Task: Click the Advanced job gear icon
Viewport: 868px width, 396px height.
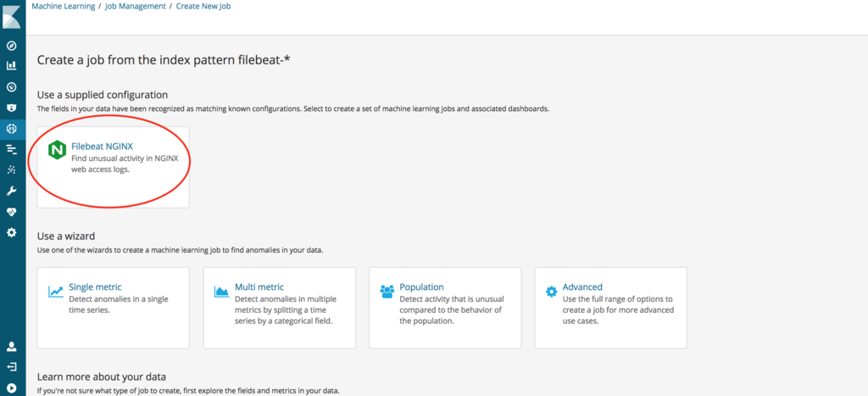Action: click(x=551, y=292)
